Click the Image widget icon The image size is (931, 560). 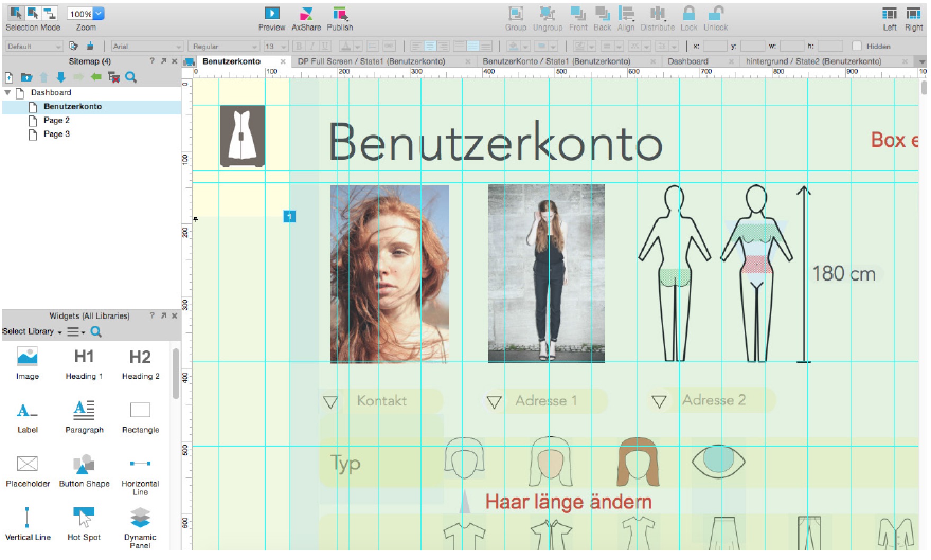click(28, 357)
